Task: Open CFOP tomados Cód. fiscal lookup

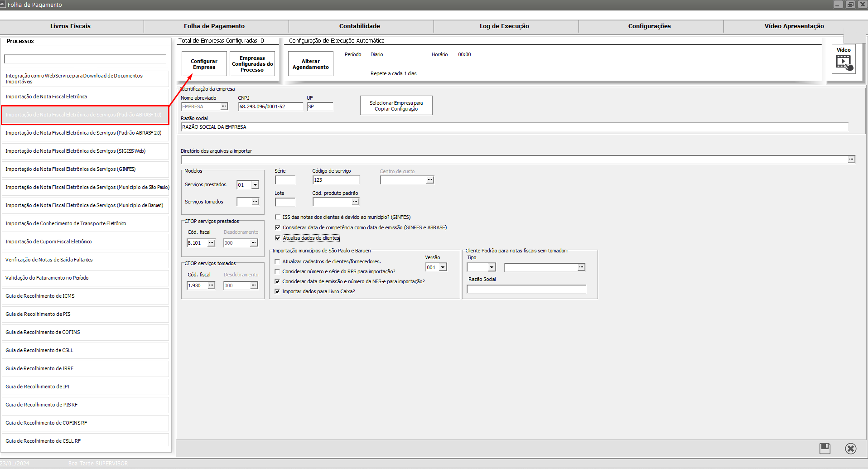Action: [211, 285]
